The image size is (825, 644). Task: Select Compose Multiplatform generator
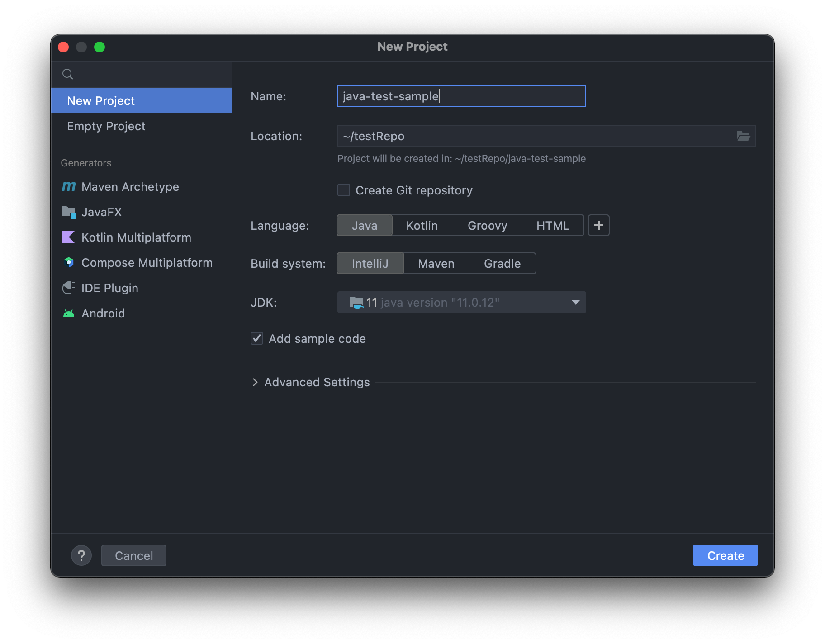pos(141,262)
